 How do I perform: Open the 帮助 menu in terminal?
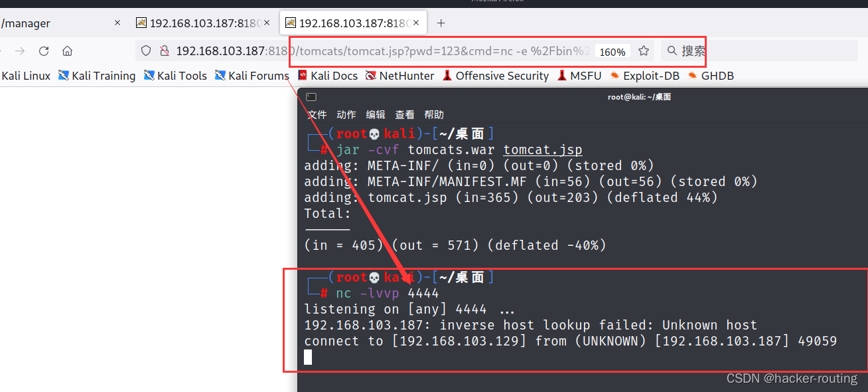click(x=434, y=115)
